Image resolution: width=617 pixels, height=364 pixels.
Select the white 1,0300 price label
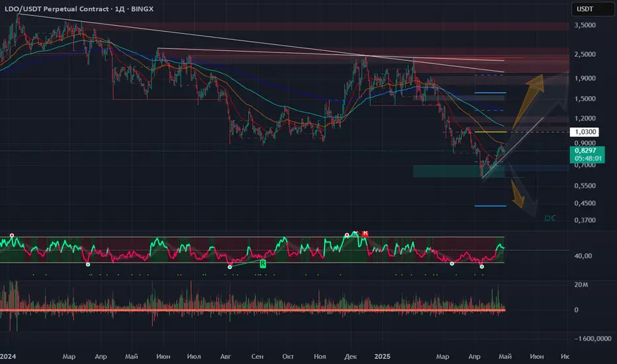pyautogui.click(x=585, y=132)
